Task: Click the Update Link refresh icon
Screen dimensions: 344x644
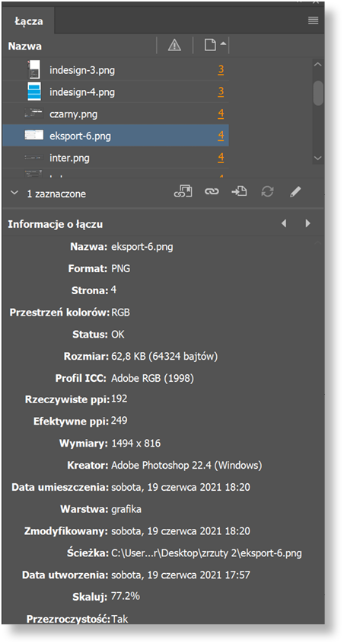Action: pyautogui.click(x=267, y=192)
